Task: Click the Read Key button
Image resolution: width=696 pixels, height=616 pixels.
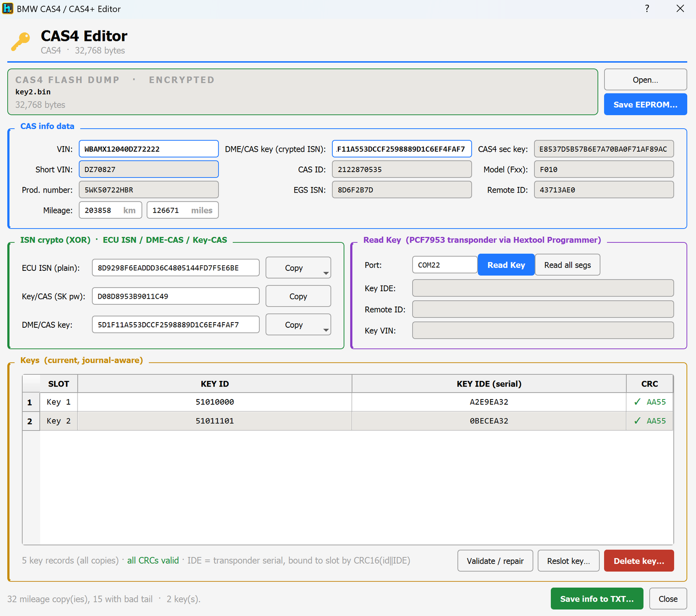Action: (x=506, y=265)
